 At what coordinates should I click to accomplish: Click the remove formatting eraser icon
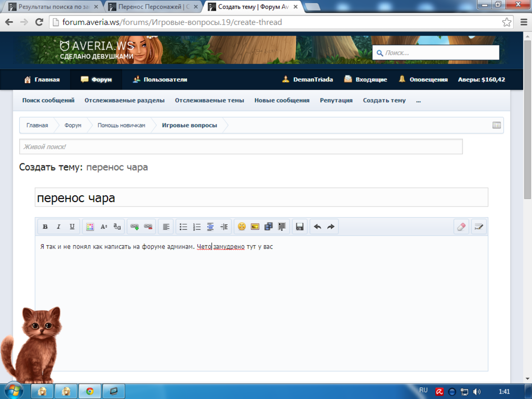click(461, 227)
